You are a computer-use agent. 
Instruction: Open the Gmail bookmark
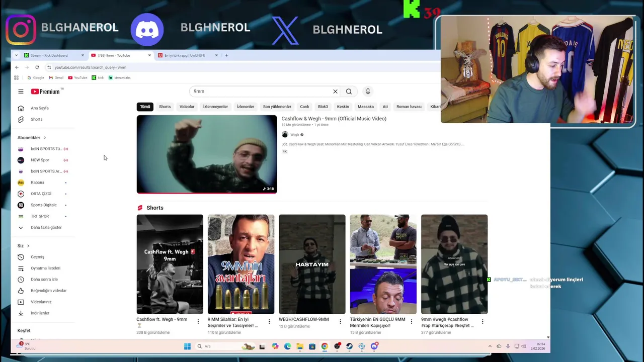point(56,78)
